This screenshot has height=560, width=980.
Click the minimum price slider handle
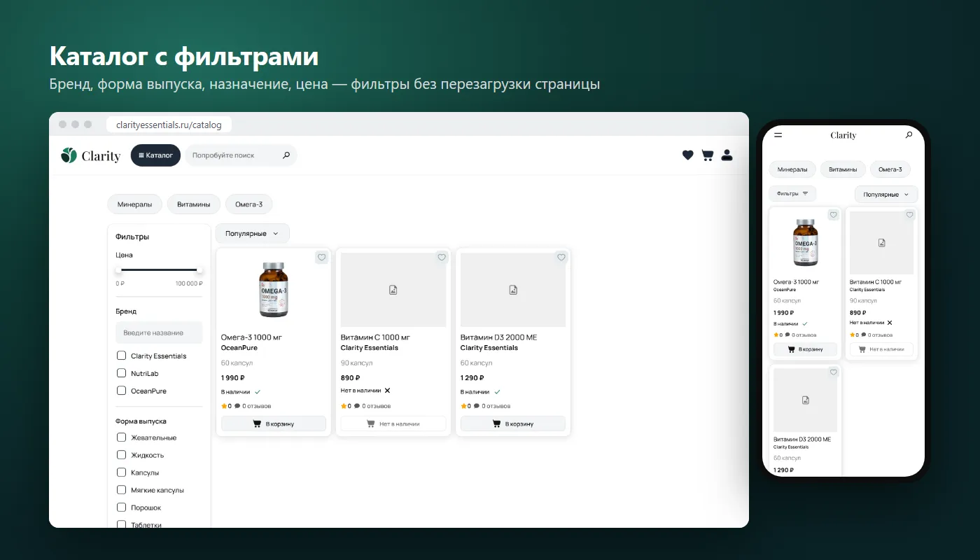[118, 269]
